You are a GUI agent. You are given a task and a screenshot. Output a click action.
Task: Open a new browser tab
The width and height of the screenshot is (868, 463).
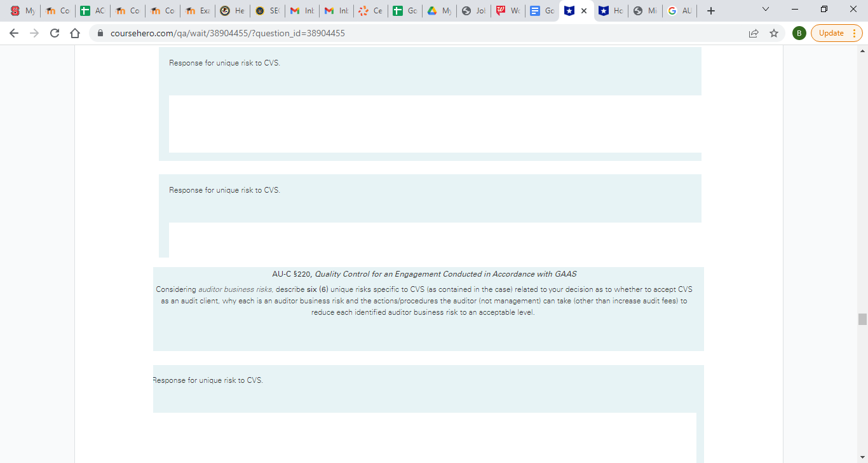(x=711, y=11)
